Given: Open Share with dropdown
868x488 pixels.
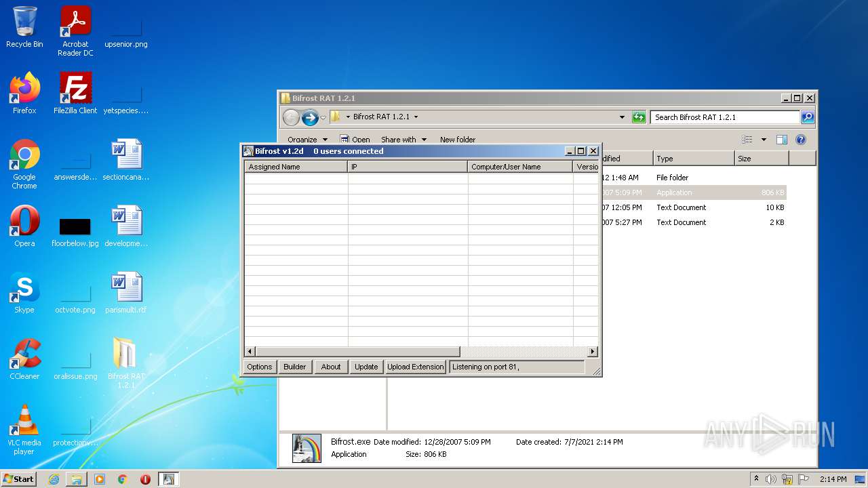Looking at the screenshot, I should tap(404, 140).
